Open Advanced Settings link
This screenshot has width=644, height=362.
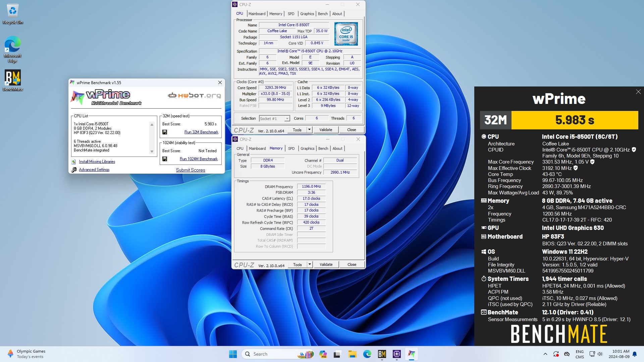coord(94,170)
